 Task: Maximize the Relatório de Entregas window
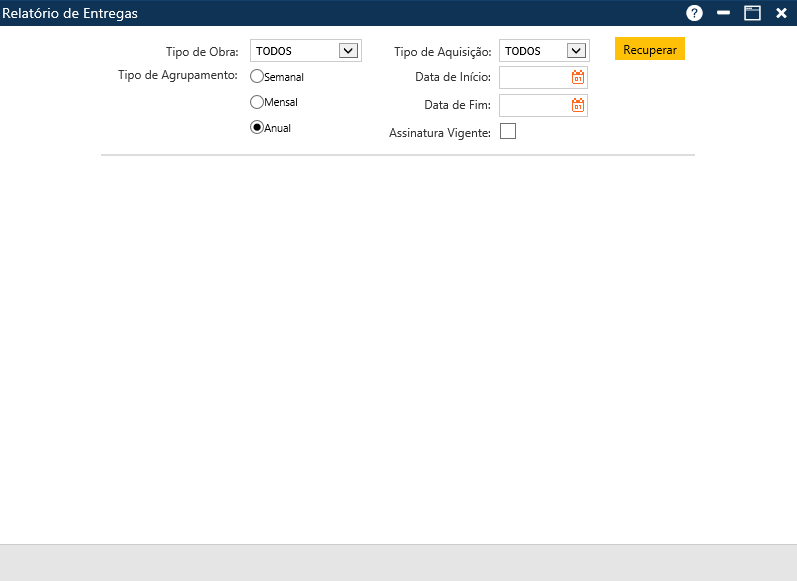coord(752,13)
